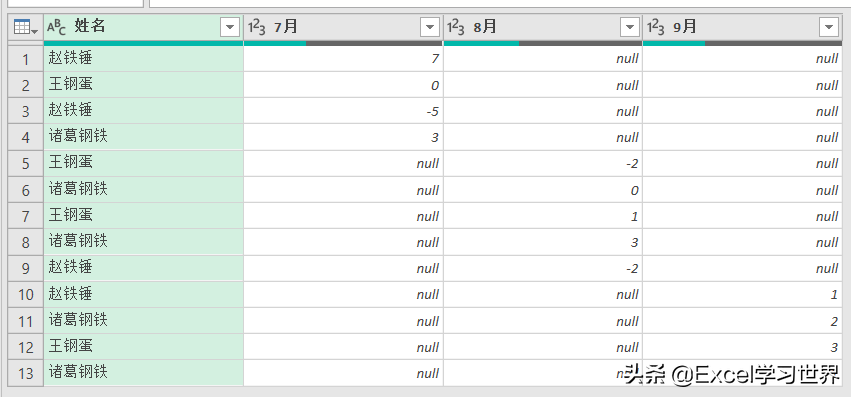Select the 7月 cell with value -5
This screenshot has width=851, height=397.
click(x=343, y=111)
